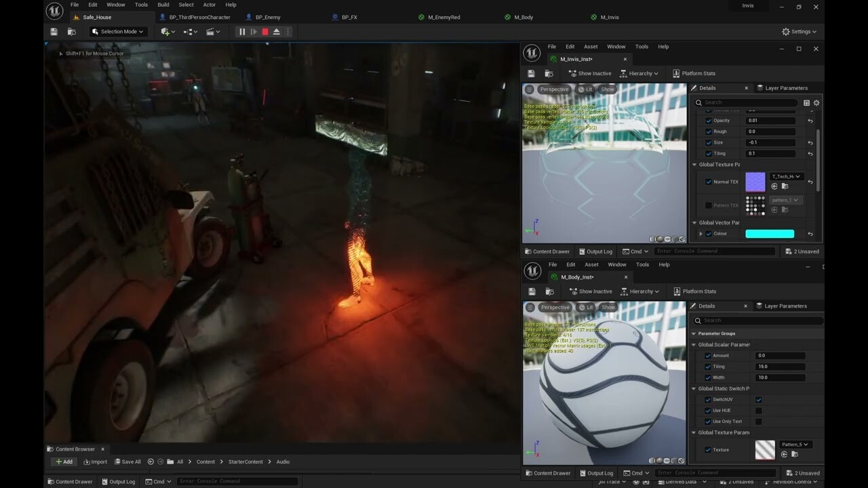Click the cyan Colour swatch

770,233
